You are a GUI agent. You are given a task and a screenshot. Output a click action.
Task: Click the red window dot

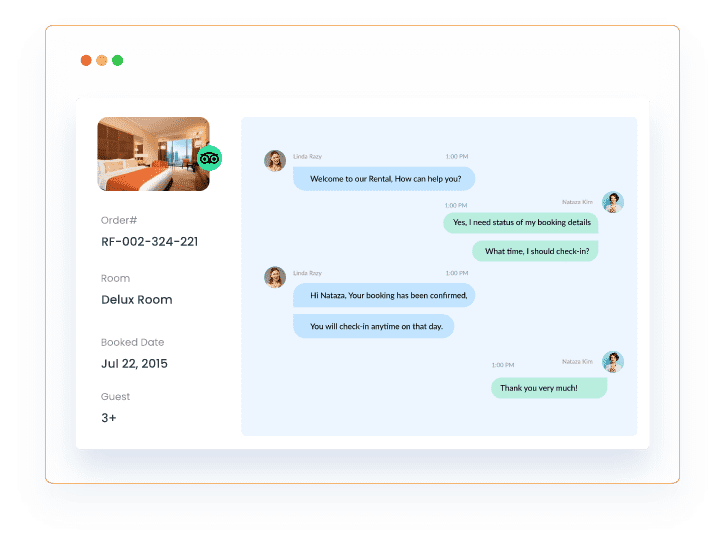tap(86, 61)
